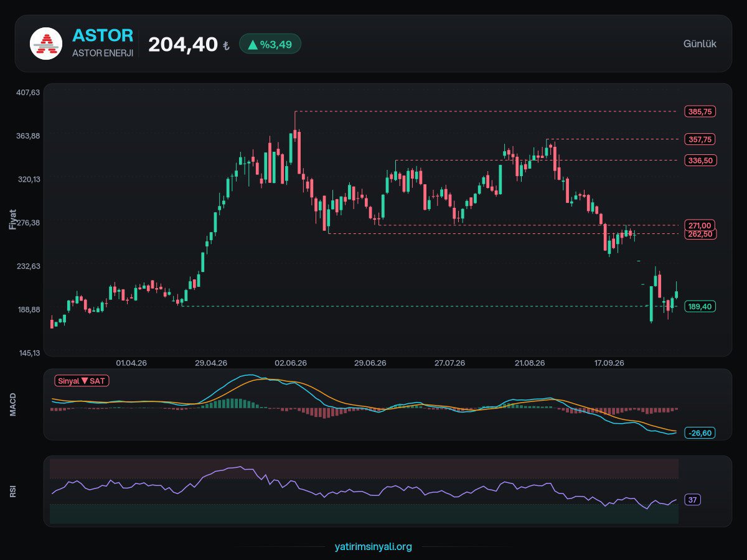This screenshot has width=747, height=560.
Task: Click the RSI panel title
Action: click(x=12, y=492)
